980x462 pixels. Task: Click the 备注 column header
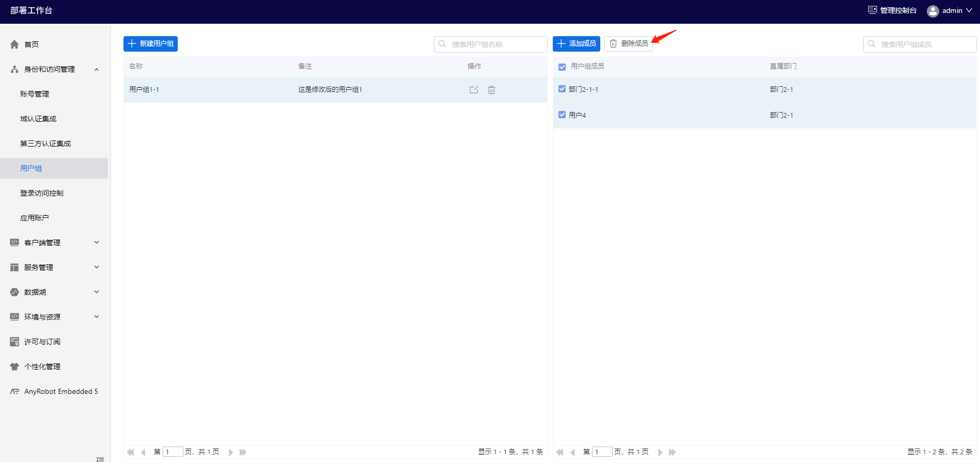pos(305,66)
